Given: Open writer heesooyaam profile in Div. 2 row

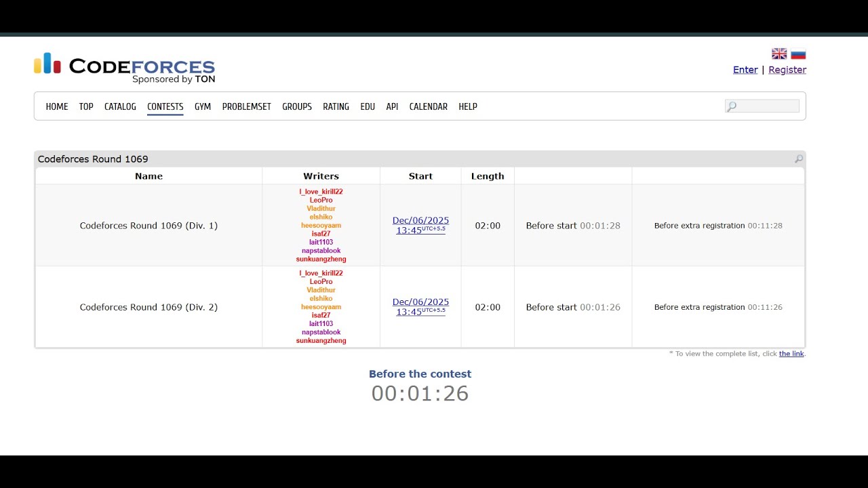Looking at the screenshot, I should coord(321,307).
